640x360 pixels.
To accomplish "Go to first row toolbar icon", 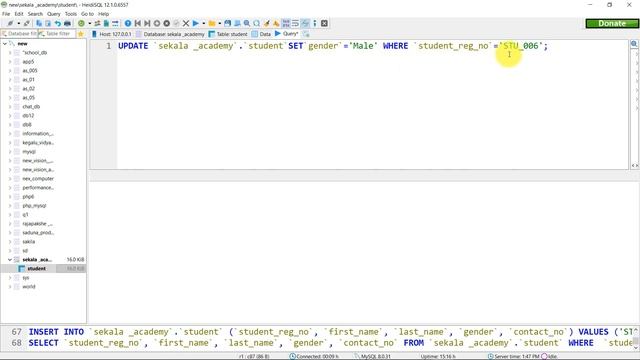I will [138, 23].
